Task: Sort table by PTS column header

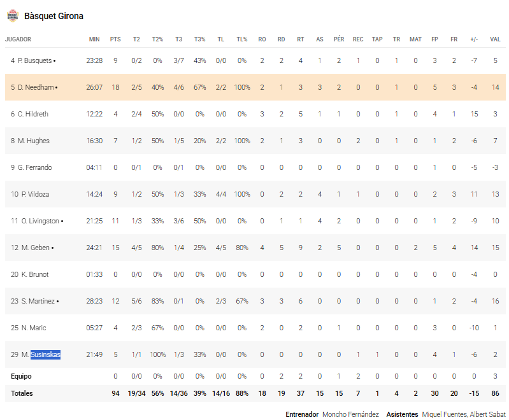Action: (x=115, y=39)
